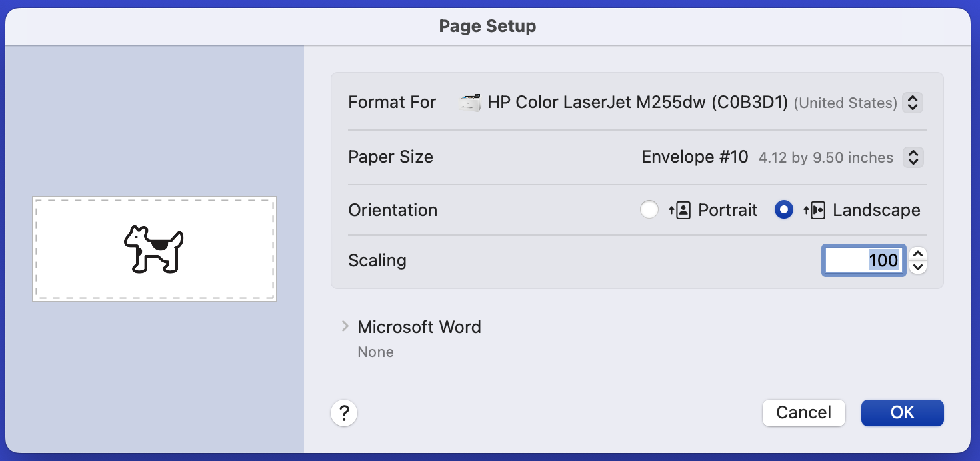Open help with the question mark button
Screen dimensions: 980x461
pyautogui.click(x=344, y=413)
